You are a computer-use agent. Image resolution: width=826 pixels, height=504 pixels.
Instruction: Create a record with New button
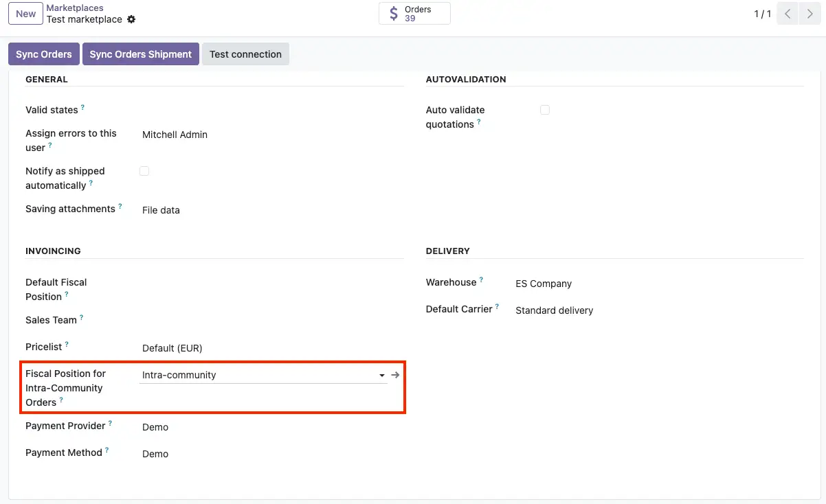tap(26, 14)
